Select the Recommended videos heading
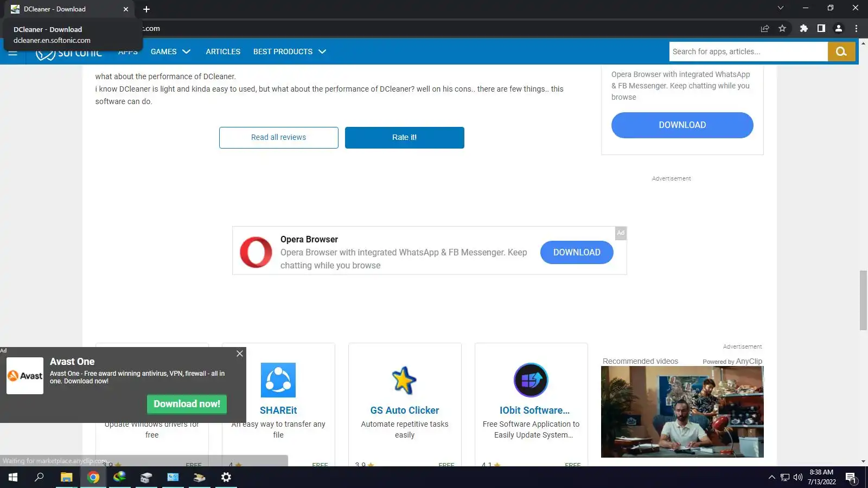 (x=640, y=362)
